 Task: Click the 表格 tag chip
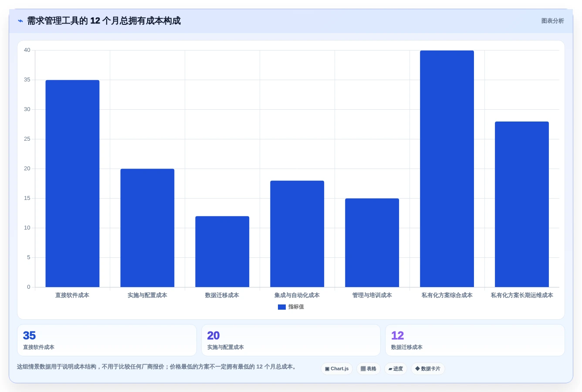369,369
